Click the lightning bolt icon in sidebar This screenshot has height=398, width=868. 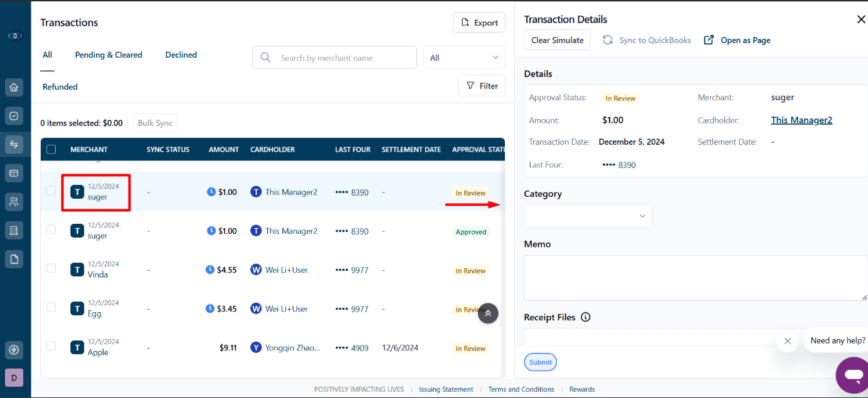coord(14,350)
